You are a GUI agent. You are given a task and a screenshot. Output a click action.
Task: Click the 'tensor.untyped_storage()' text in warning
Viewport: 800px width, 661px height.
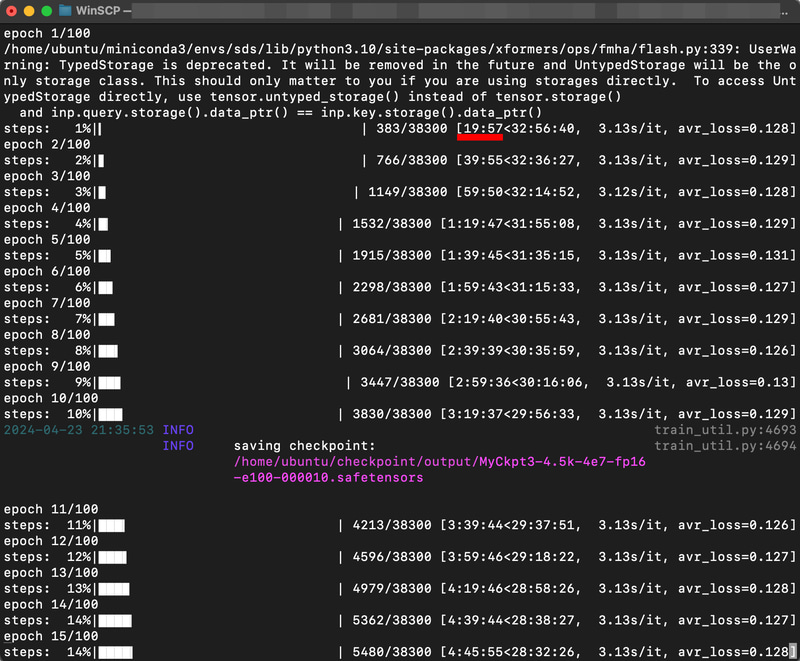tap(305, 96)
